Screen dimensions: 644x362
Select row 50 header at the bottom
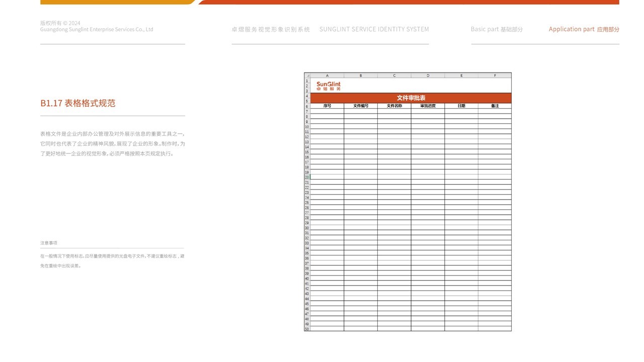tap(307, 329)
